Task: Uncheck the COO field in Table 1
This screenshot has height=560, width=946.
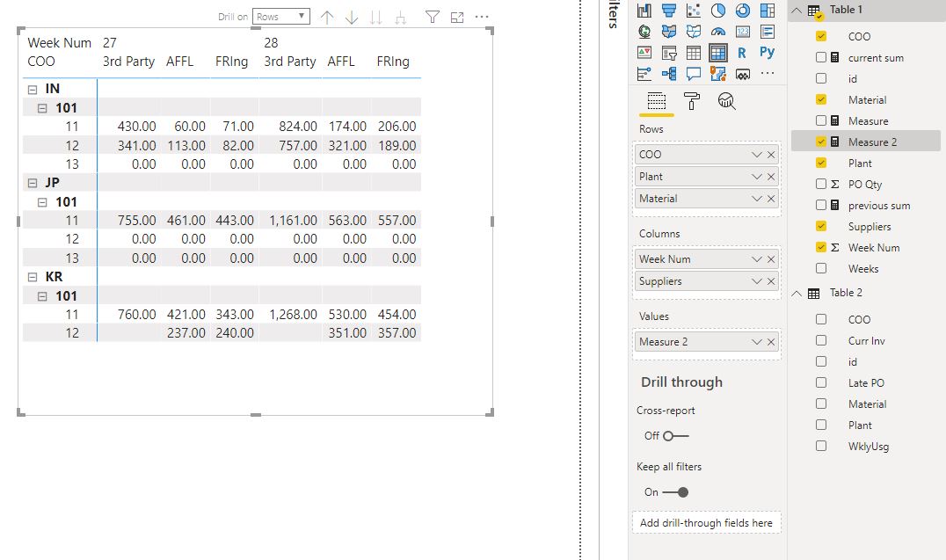Action: coord(821,36)
